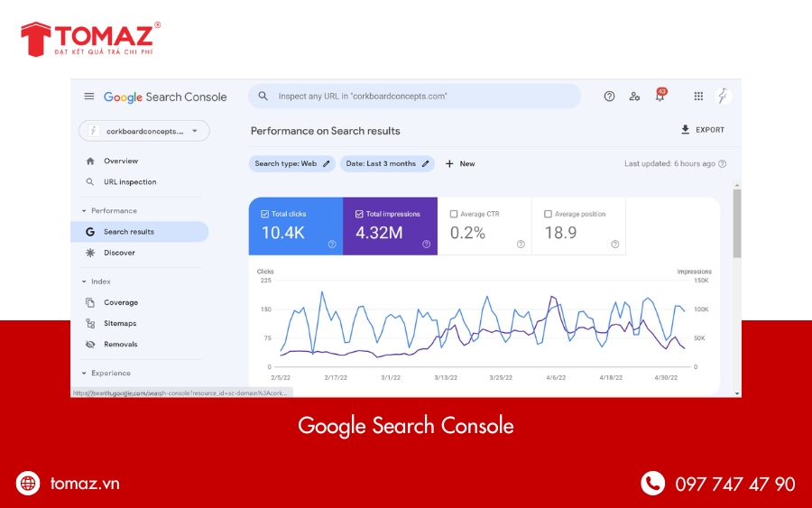This screenshot has height=508, width=812.
Task: Open help icon on Average CTR card
Action: 521,244
